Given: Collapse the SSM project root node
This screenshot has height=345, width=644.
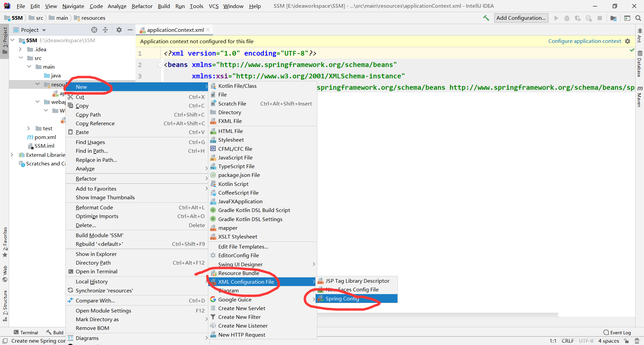Looking at the screenshot, I should pos(13,40).
